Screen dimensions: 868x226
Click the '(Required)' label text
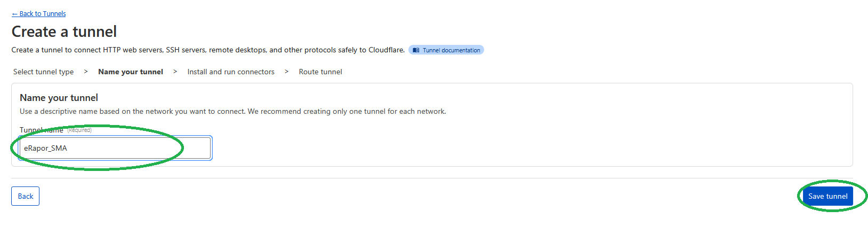coord(79,130)
